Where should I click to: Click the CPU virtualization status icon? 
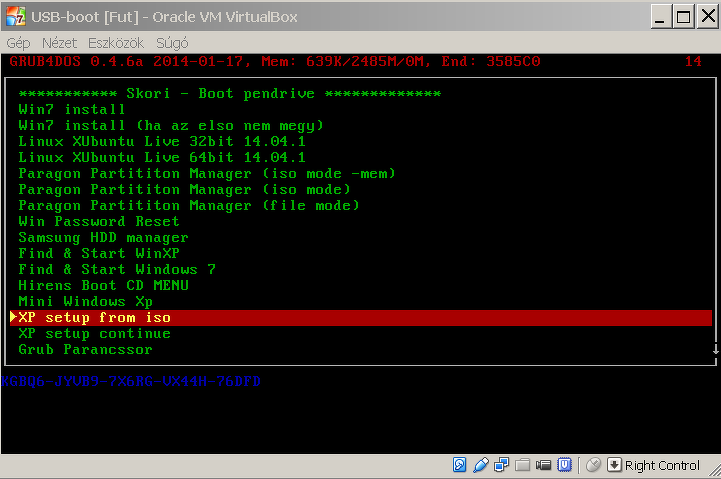point(564,465)
